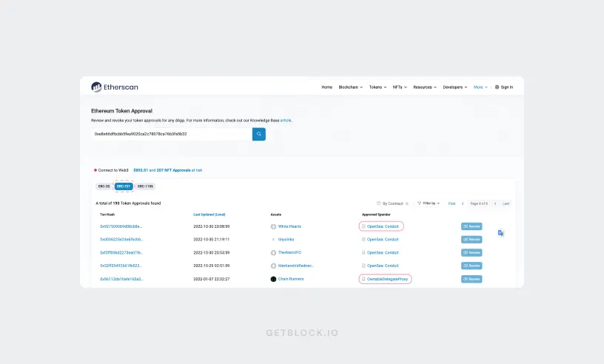604x364 pixels.
Task: Click the address search input field
Action: 172,134
